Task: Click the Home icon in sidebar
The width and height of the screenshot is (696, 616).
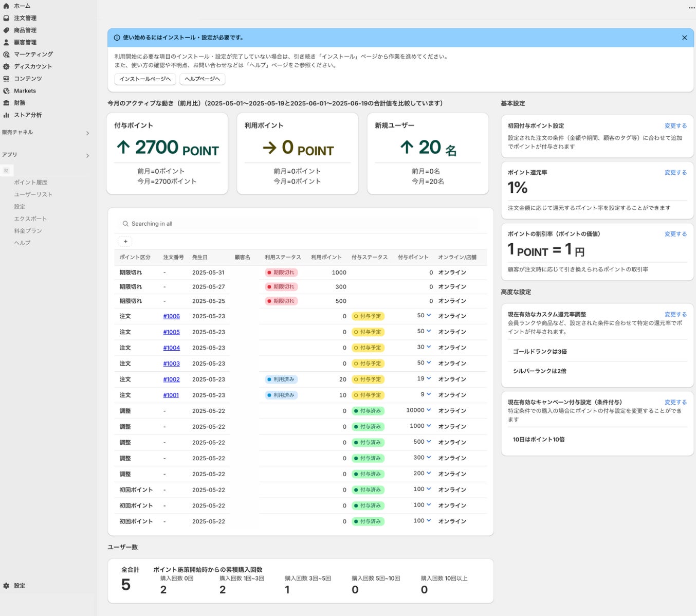Action: click(x=6, y=6)
